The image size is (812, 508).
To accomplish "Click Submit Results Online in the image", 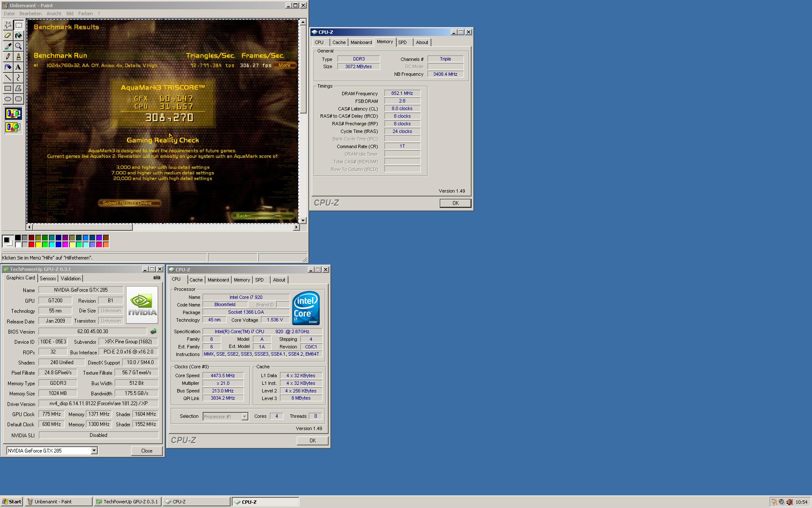I will click(x=129, y=203).
